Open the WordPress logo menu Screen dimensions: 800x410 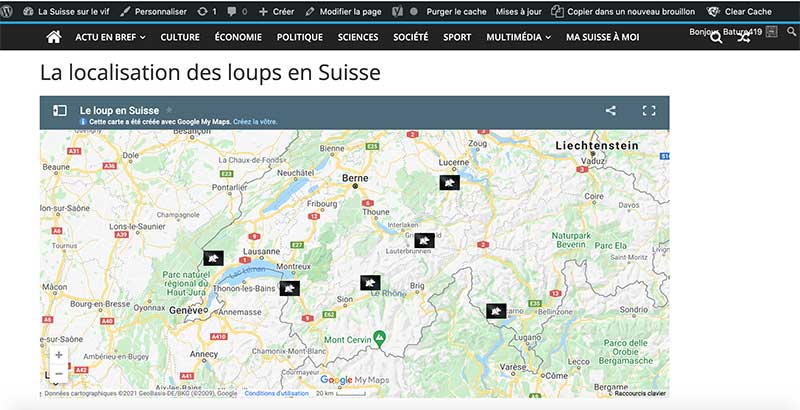[x=7, y=11]
